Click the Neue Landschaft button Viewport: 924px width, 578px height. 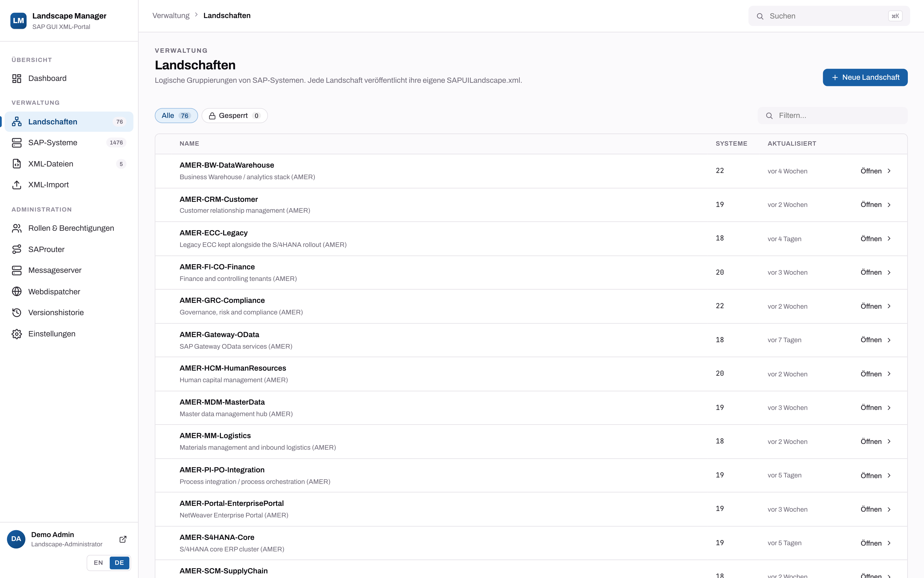coord(865,77)
